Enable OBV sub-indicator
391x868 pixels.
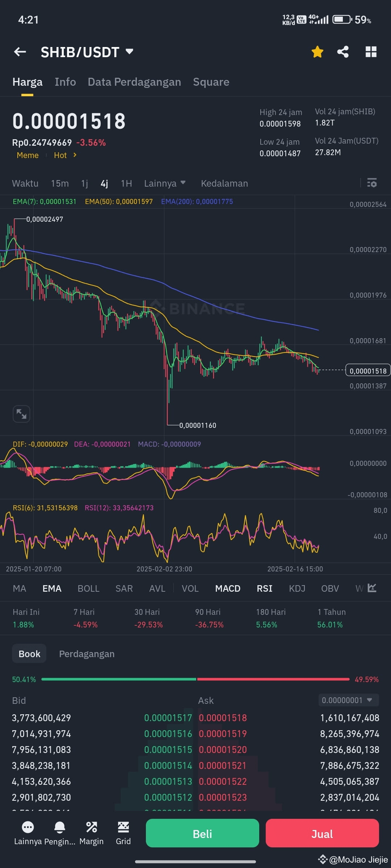[330, 588]
